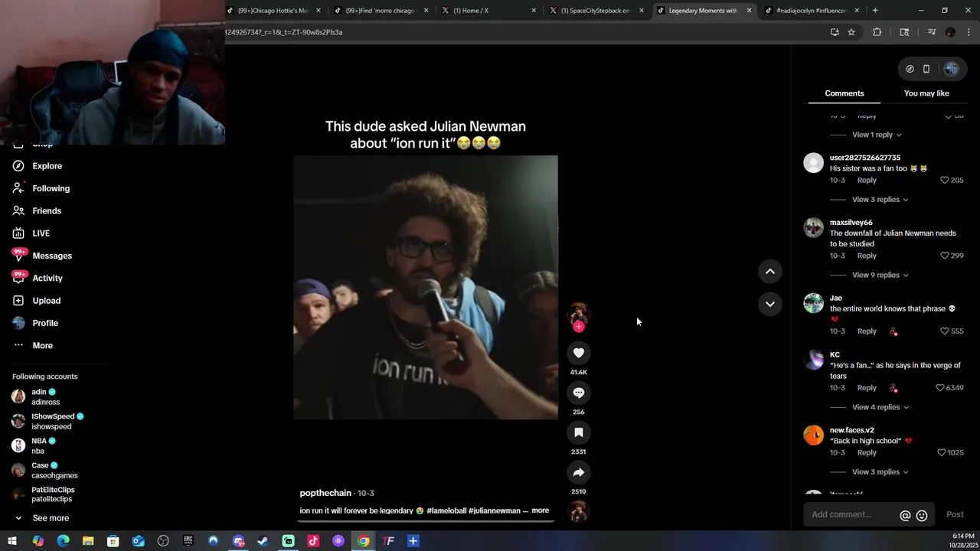The width and height of the screenshot is (980, 551).
Task: Switch to the Comments tab
Action: (844, 93)
